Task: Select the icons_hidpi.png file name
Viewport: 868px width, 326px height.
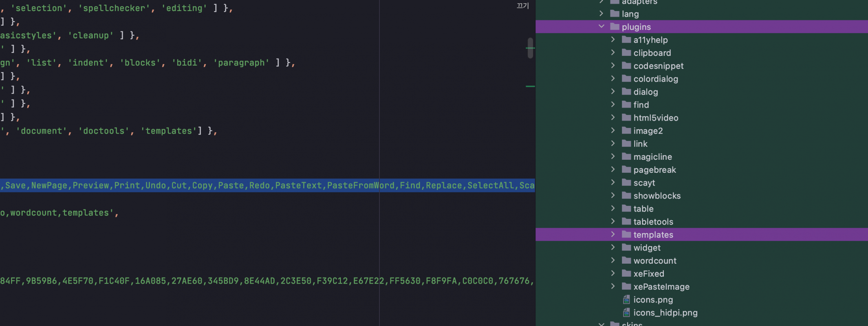Action: point(665,313)
